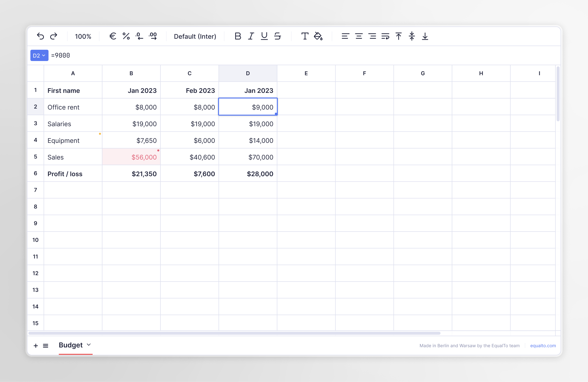Select column A header

(73, 73)
